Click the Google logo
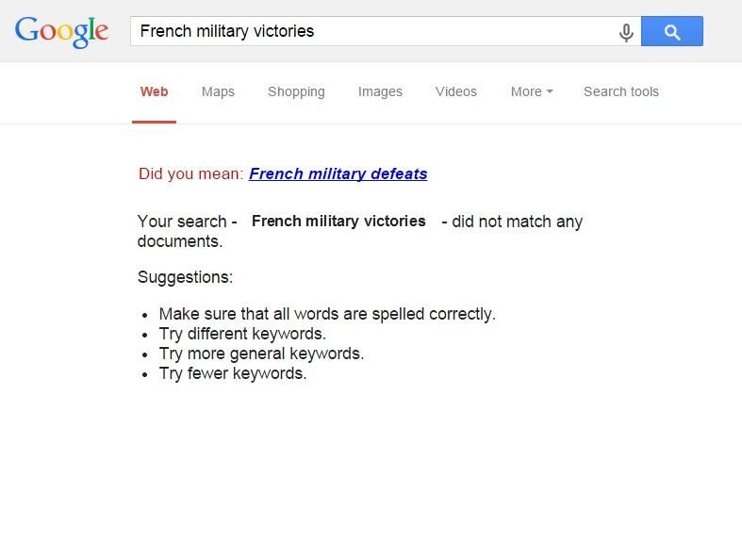Image resolution: width=742 pixels, height=560 pixels. 61,31
